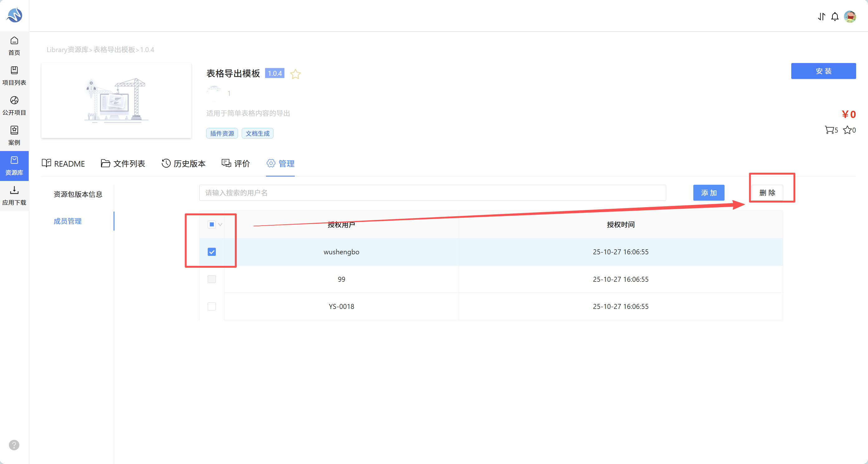Check the YS-0018 row checkbox
Screen dimensions: 868x464
pyautogui.click(x=211, y=306)
